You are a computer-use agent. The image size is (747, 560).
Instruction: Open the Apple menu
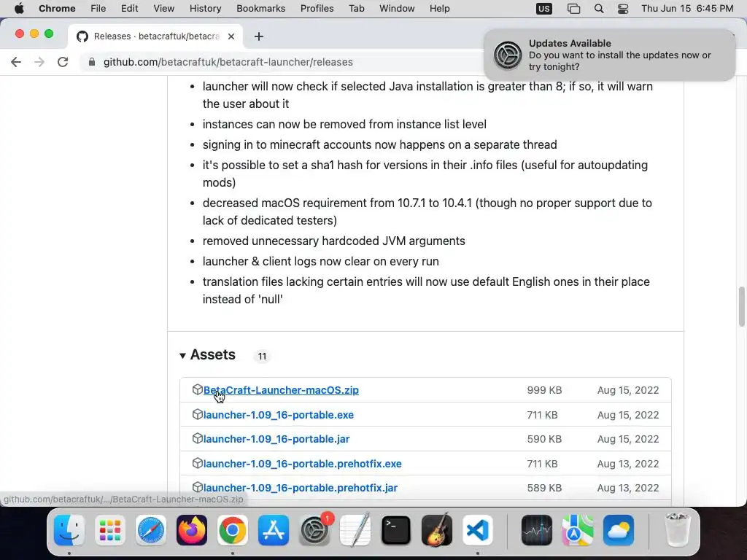(x=19, y=9)
